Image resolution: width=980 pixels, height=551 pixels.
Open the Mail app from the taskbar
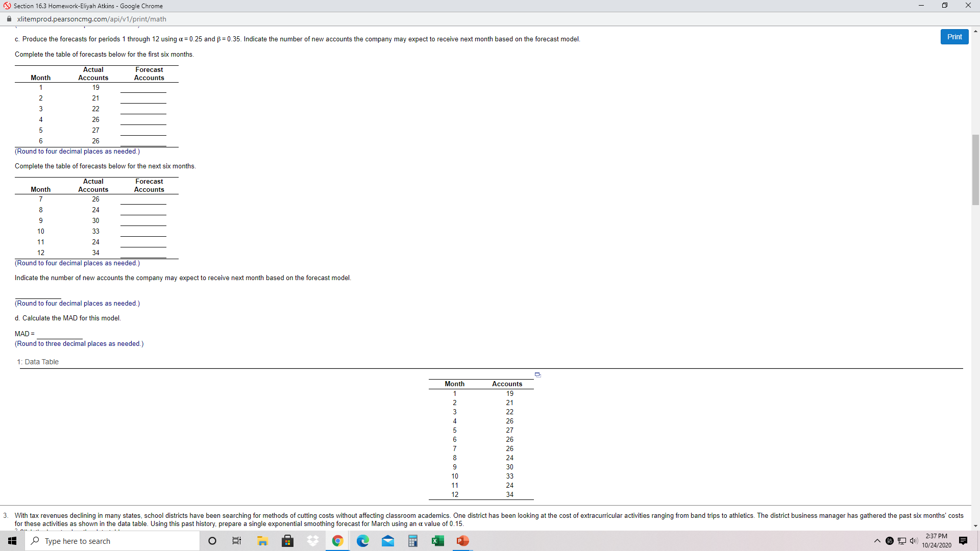(x=388, y=541)
